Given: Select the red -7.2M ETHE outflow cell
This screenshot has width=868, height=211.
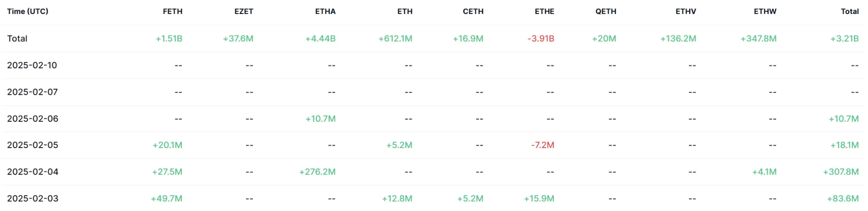Looking at the screenshot, I should coord(542,145).
